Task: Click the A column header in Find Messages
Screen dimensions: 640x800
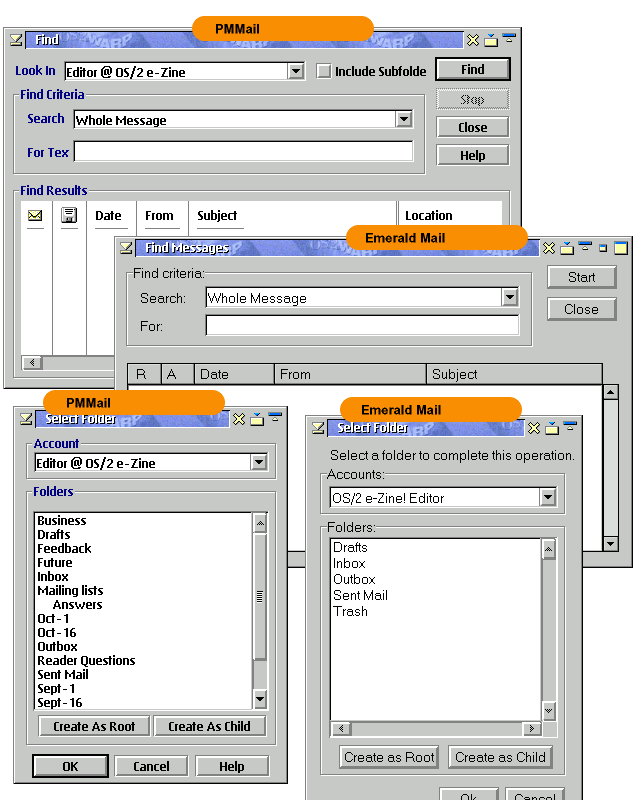Action: point(177,374)
